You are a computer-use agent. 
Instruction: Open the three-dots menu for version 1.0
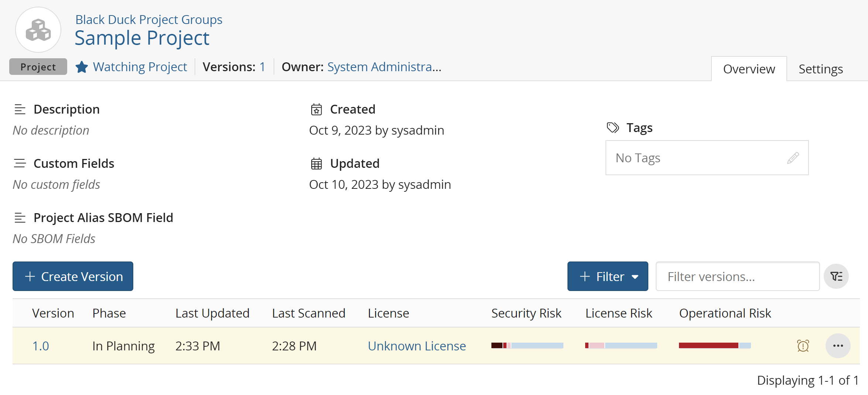[x=838, y=346]
